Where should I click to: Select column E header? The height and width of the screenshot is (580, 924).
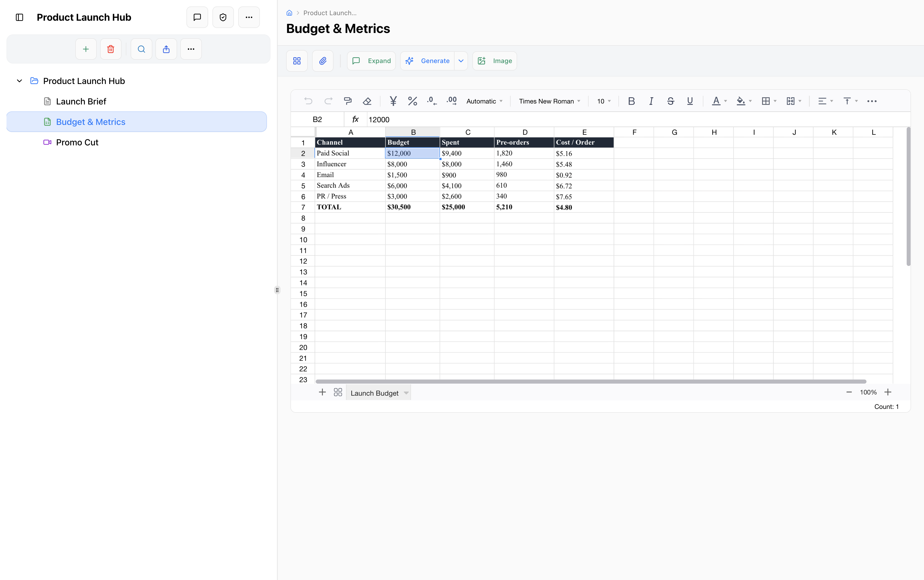584,132
